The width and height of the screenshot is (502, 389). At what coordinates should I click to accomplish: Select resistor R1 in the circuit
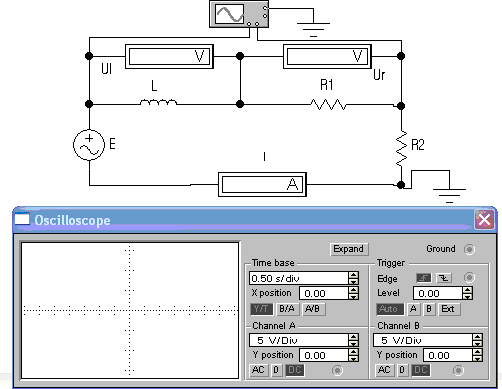coord(328,104)
